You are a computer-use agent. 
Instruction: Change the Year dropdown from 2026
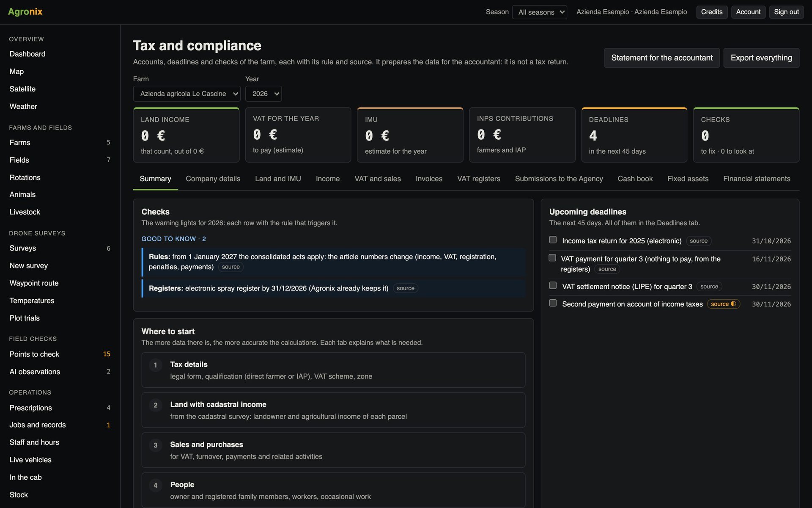click(263, 94)
